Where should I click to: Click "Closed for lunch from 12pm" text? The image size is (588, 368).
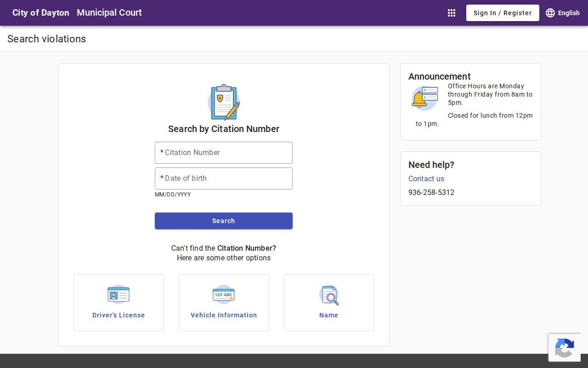pyautogui.click(x=490, y=115)
